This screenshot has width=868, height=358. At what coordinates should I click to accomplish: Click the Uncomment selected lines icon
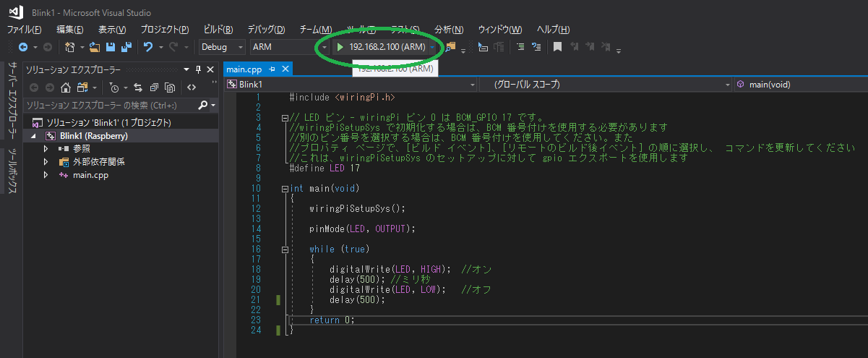tap(536, 47)
